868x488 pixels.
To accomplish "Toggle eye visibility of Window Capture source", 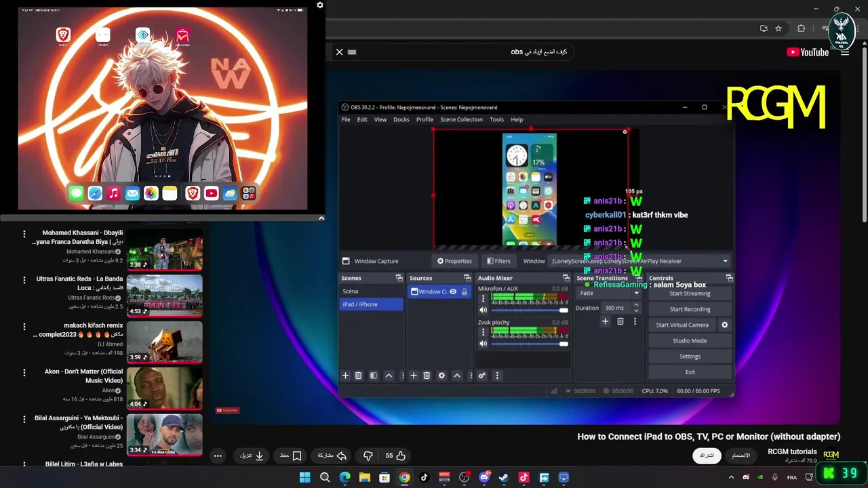I will coord(453,291).
